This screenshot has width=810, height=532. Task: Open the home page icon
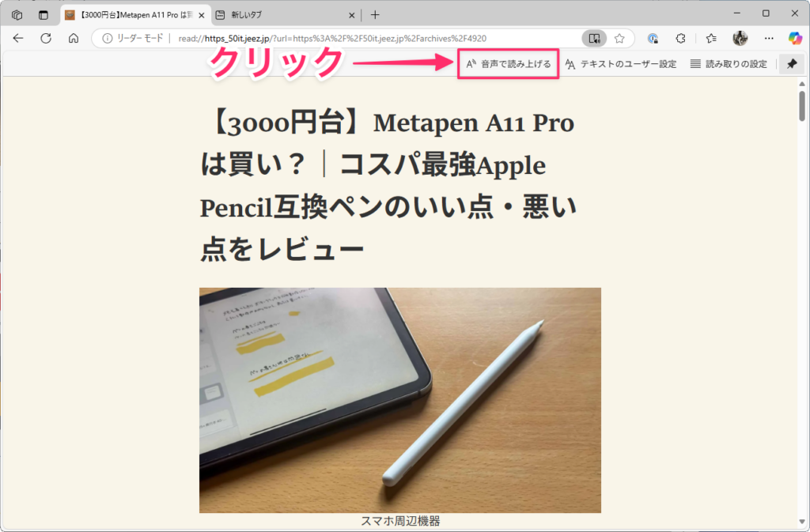[74, 38]
